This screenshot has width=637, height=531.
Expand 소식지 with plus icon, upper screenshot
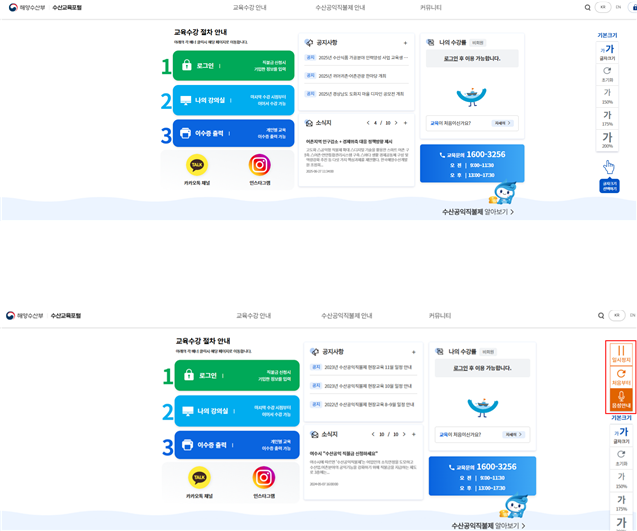point(405,123)
